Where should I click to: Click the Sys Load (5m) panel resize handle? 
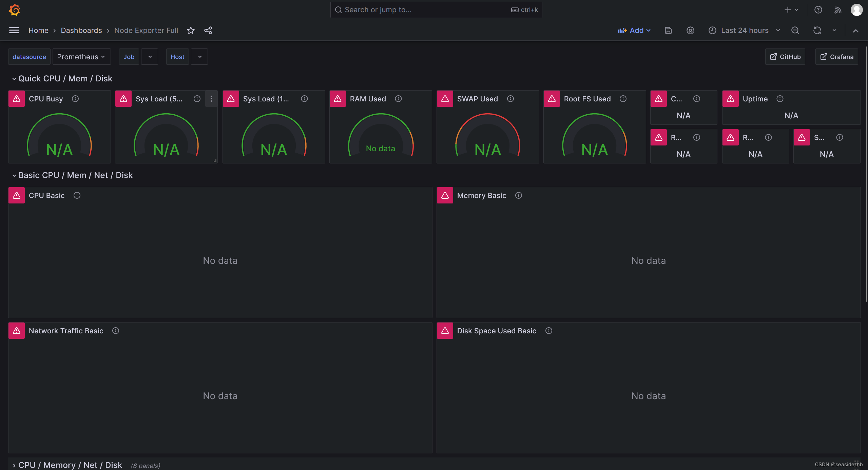point(215,161)
